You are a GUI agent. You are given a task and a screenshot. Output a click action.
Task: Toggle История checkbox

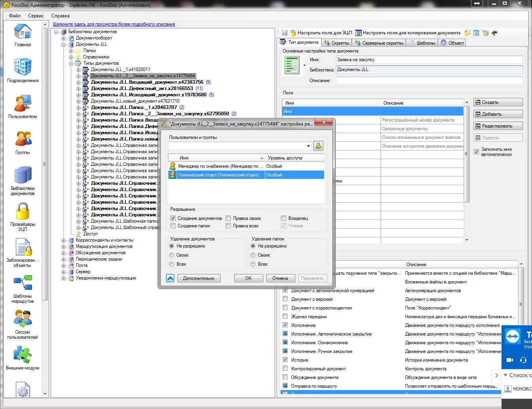(285, 360)
